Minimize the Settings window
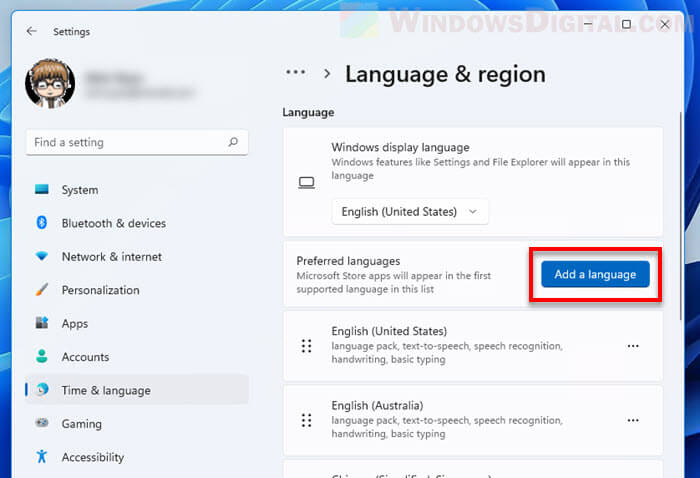Image resolution: width=700 pixels, height=478 pixels. click(x=588, y=24)
